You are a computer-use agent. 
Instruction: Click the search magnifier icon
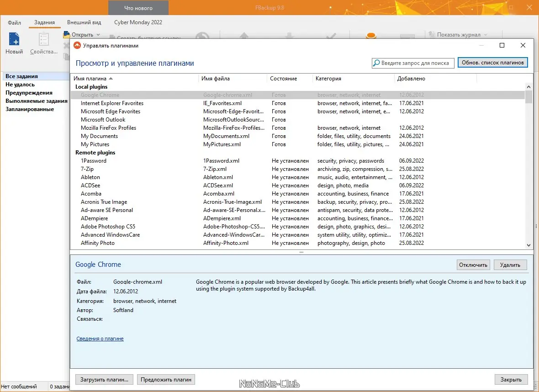pos(377,63)
